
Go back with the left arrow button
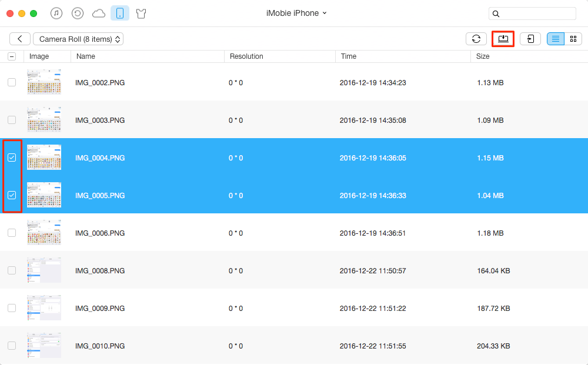(20, 39)
